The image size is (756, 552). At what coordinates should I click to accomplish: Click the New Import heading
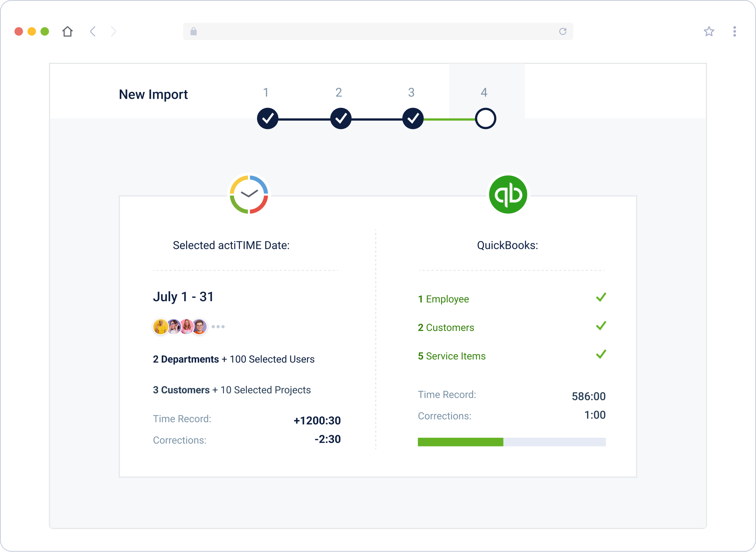tap(153, 95)
